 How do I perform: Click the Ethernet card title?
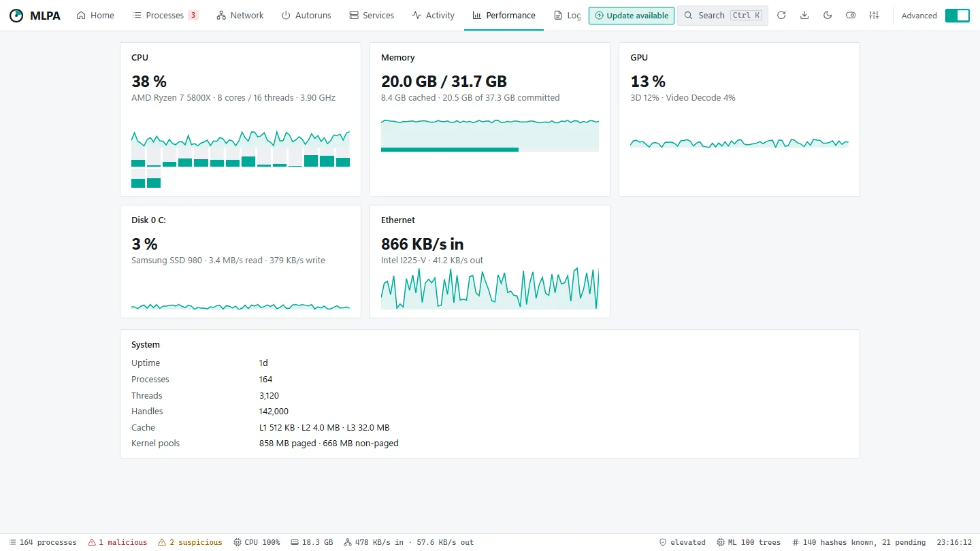[x=397, y=220]
